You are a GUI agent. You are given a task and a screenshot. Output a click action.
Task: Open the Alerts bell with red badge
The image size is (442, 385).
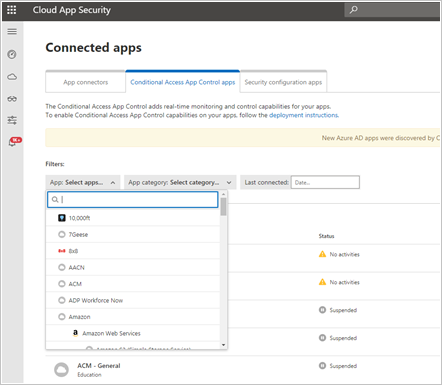14,142
